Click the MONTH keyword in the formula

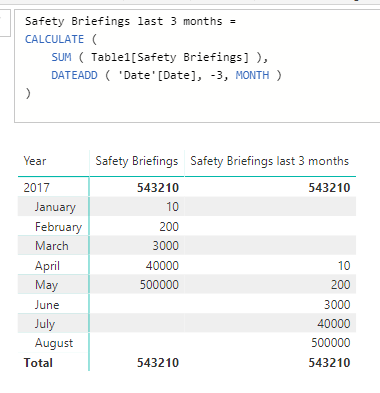pyautogui.click(x=252, y=75)
